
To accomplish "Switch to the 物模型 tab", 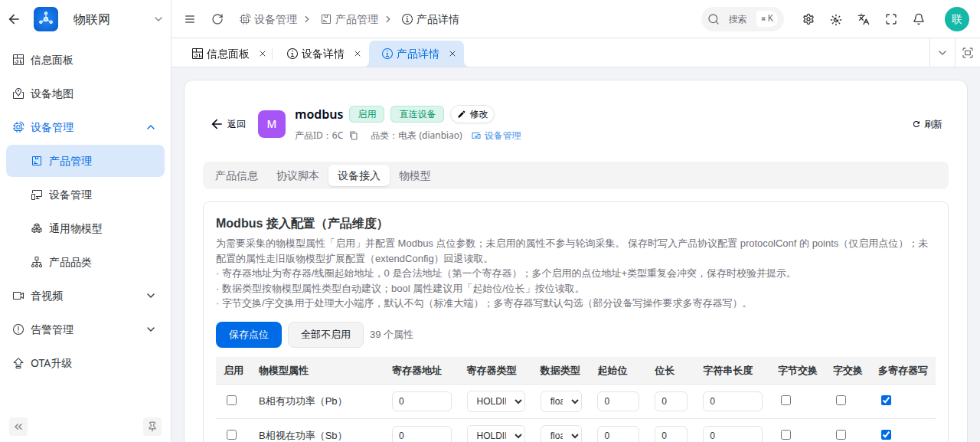I will click(415, 175).
